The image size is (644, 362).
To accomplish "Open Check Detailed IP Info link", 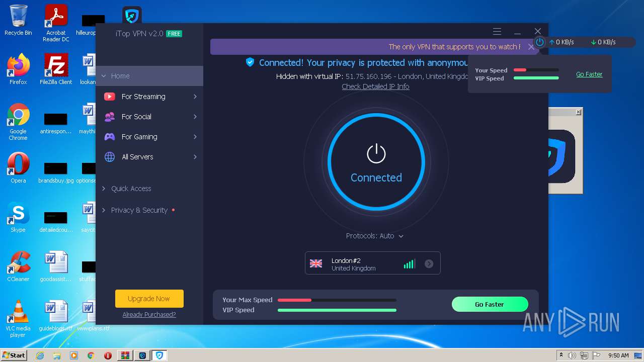I will 375,86.
